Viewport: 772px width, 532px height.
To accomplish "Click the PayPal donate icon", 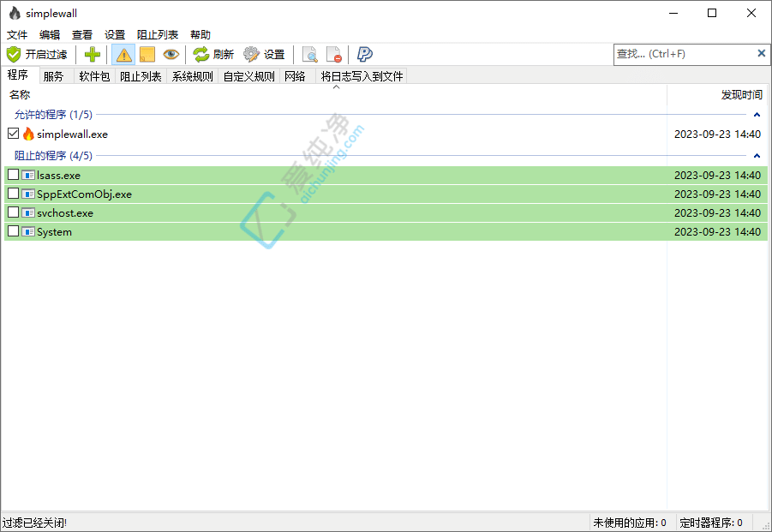I will (365, 54).
